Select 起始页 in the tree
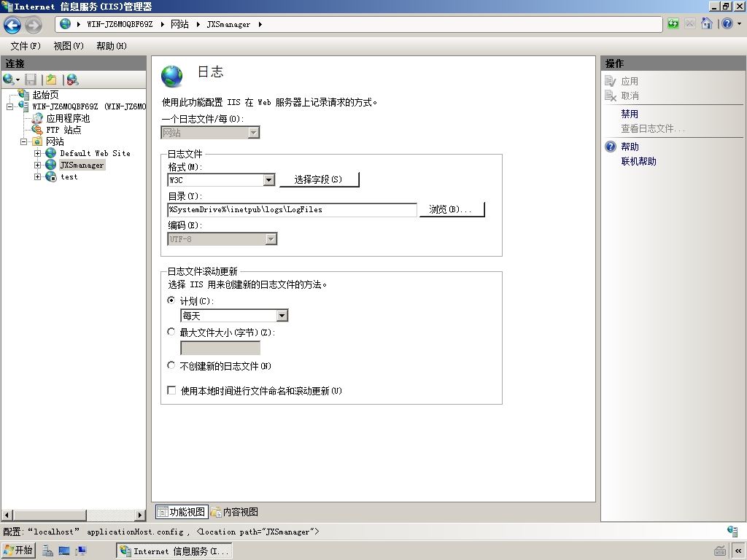 46,95
